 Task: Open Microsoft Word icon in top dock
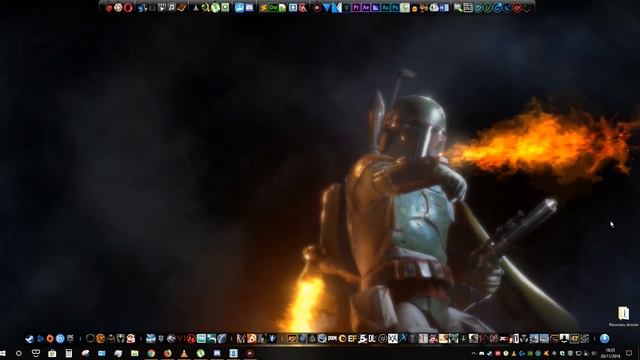coord(444,7)
